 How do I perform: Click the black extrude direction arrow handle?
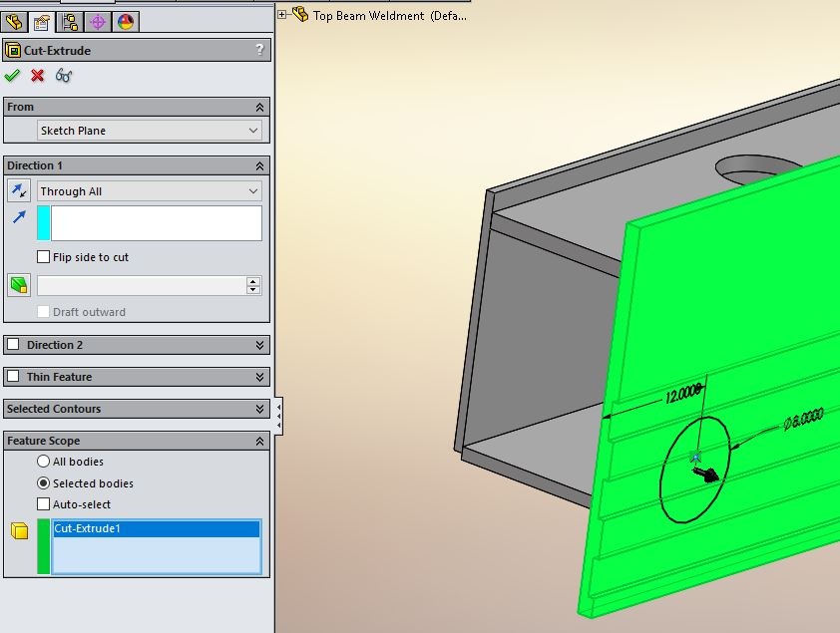pyautogui.click(x=706, y=475)
